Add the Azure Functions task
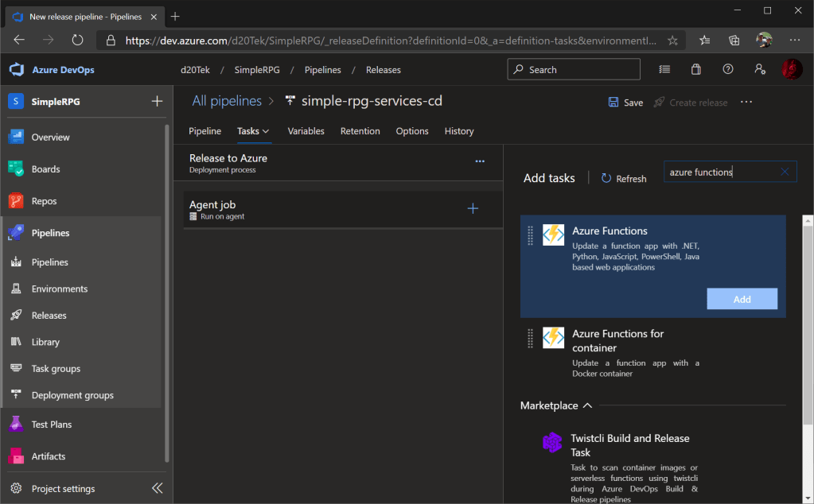The height and width of the screenshot is (504, 814). click(742, 299)
